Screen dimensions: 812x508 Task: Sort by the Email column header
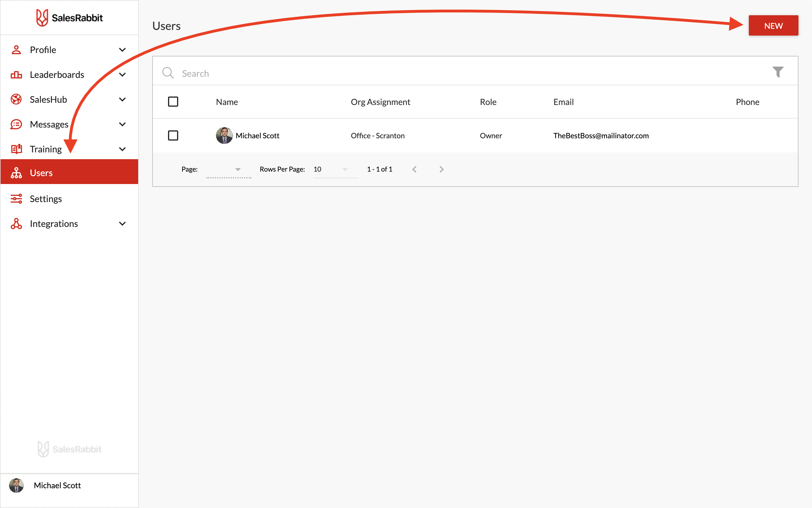[x=563, y=102]
